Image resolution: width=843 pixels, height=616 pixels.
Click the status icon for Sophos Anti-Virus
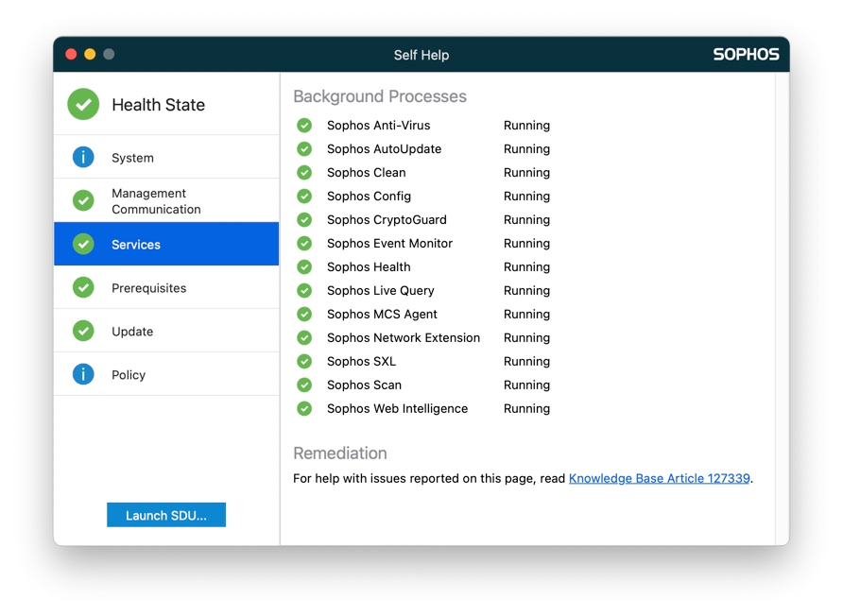[x=304, y=126]
